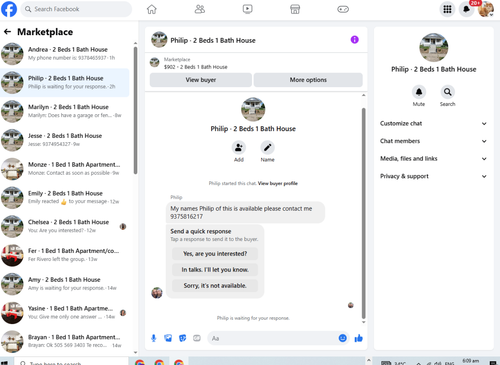This screenshot has height=365, width=500.
Task: Open Brayan - 1 Bed 1 Bath Apartment chat
Action: 65,341
